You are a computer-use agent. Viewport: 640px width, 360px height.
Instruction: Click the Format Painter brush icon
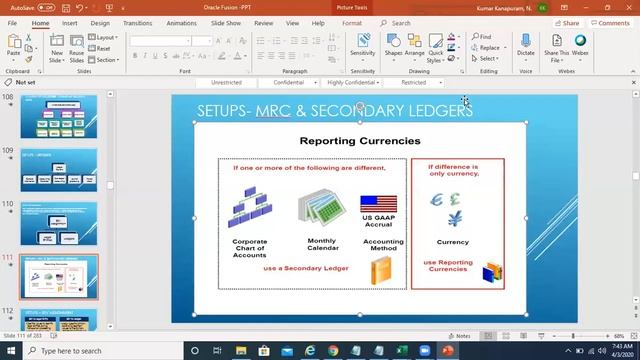(29, 59)
